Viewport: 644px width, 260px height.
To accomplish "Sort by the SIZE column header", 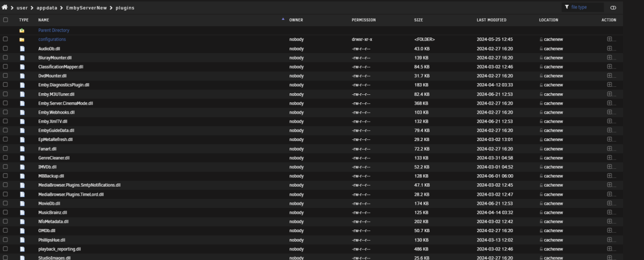I will [x=419, y=20].
